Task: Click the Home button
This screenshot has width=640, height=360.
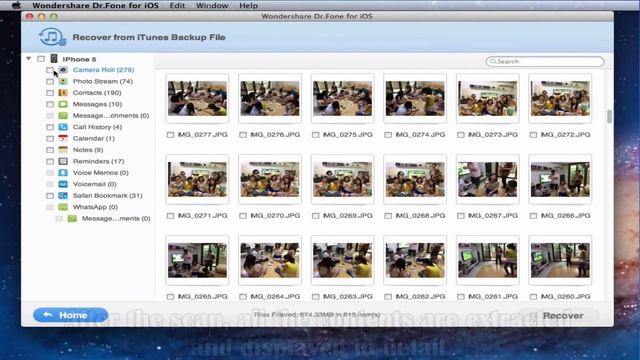Action: click(70, 315)
